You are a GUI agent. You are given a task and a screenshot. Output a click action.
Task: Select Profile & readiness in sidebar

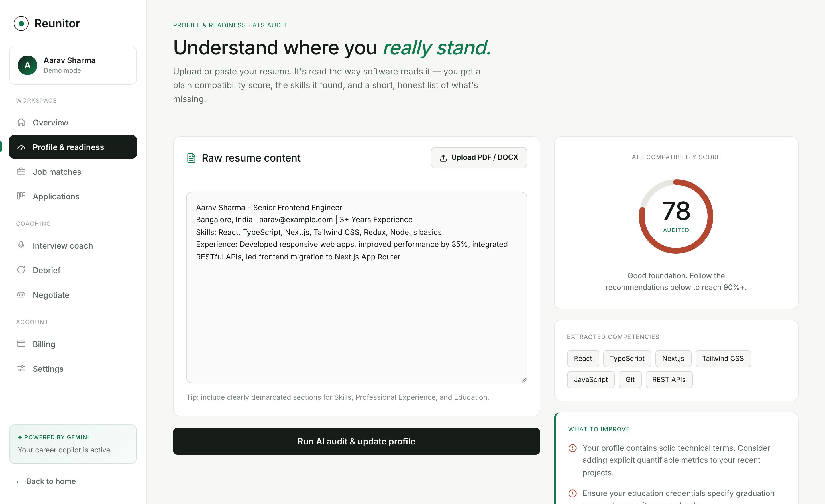click(x=73, y=147)
